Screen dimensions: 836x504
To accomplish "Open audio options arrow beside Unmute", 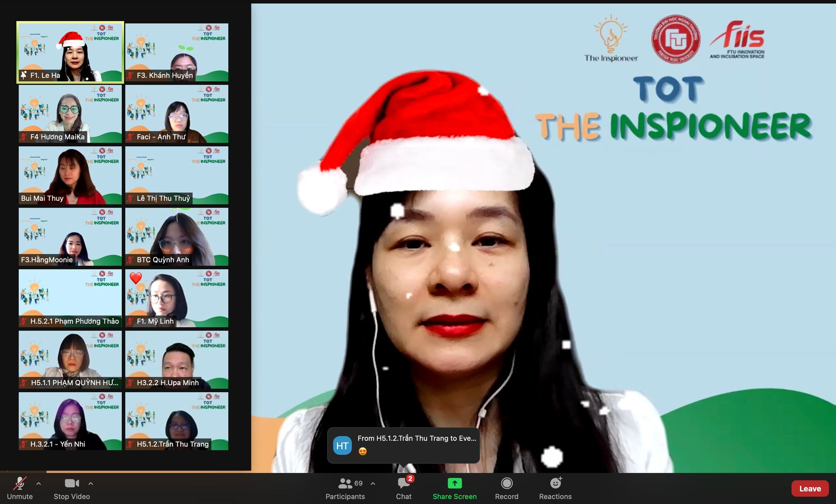I will click(38, 484).
